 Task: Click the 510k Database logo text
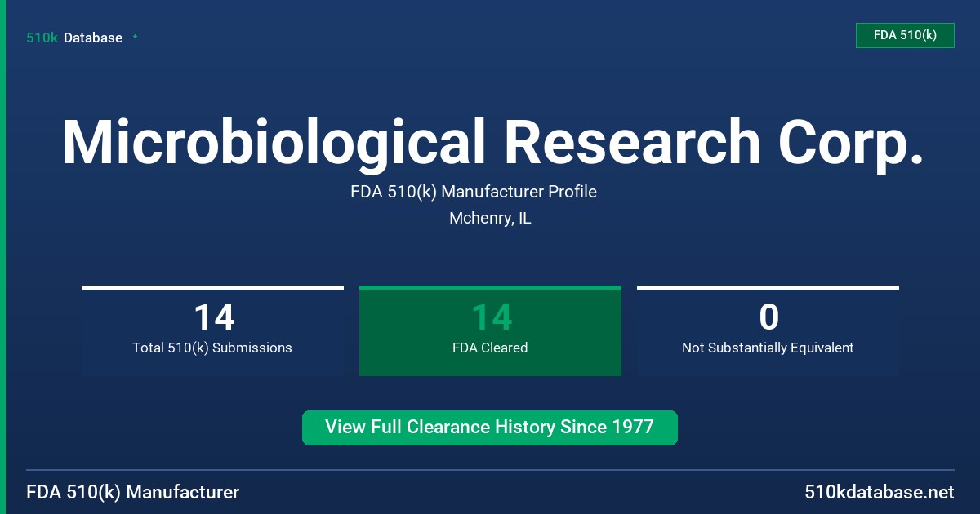[x=74, y=38]
